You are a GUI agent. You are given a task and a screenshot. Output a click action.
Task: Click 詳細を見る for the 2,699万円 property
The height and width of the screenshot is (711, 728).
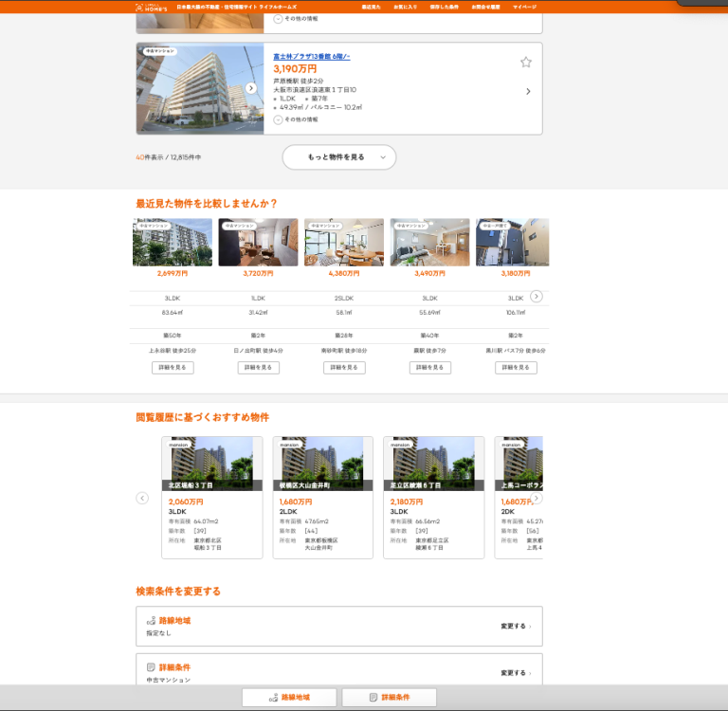pos(173,367)
